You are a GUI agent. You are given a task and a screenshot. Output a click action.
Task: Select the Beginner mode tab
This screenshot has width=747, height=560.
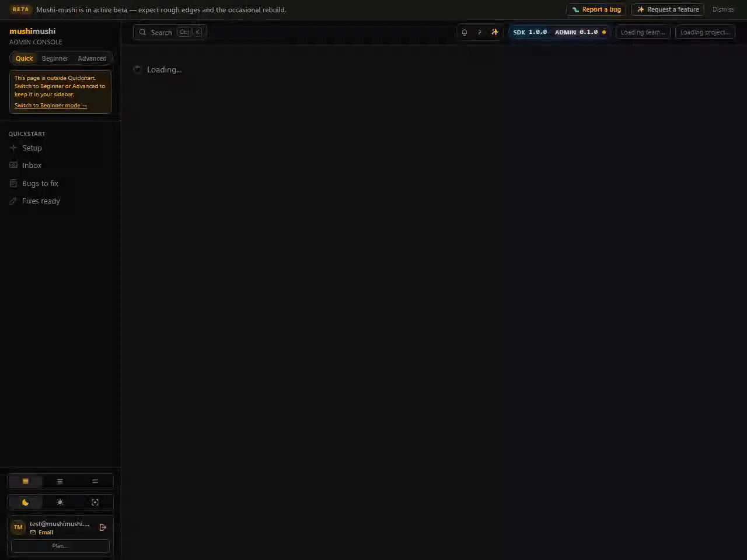55,58
